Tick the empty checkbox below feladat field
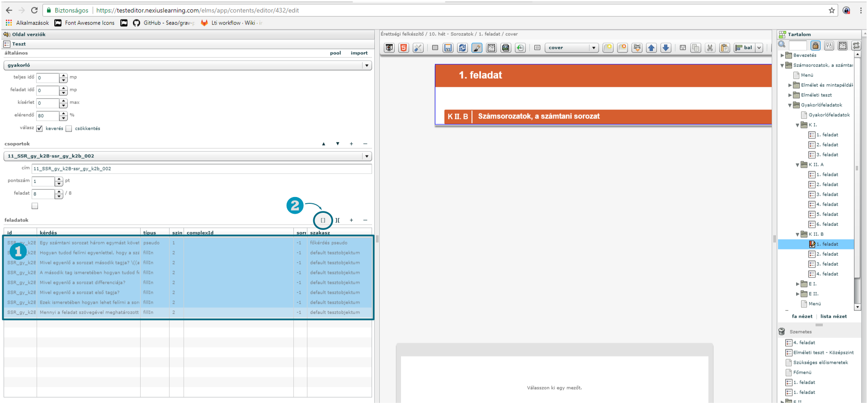868x403 pixels. pyautogui.click(x=35, y=206)
